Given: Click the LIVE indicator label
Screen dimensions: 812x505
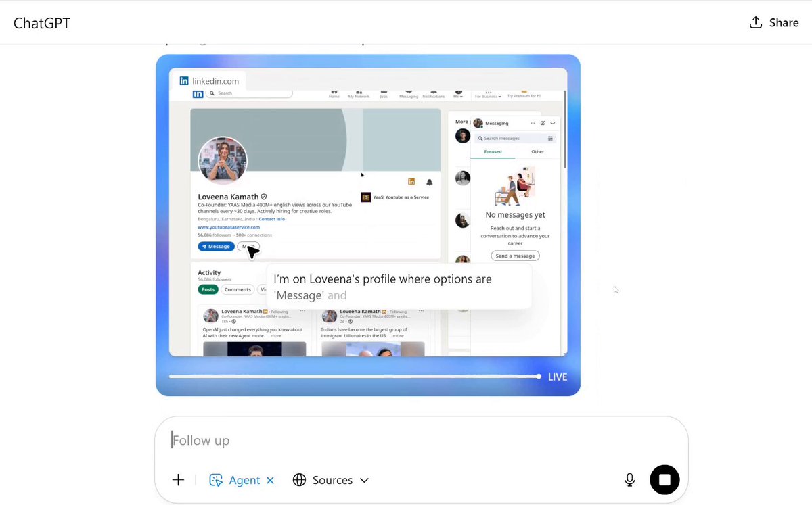Looking at the screenshot, I should [558, 377].
